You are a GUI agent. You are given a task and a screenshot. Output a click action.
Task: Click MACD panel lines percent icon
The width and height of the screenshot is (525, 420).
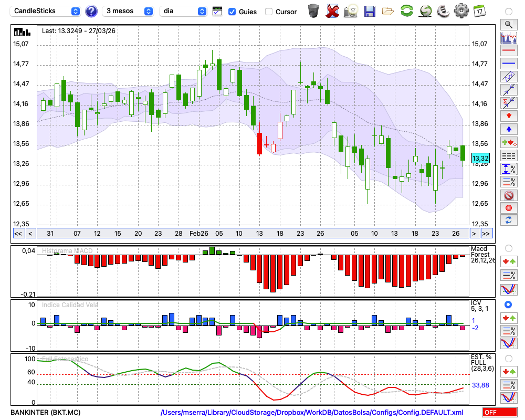(509, 275)
